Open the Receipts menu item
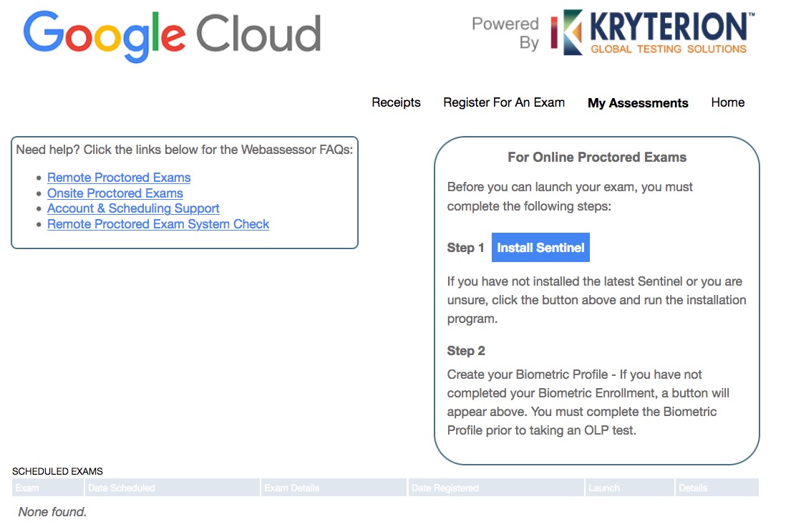 point(396,102)
